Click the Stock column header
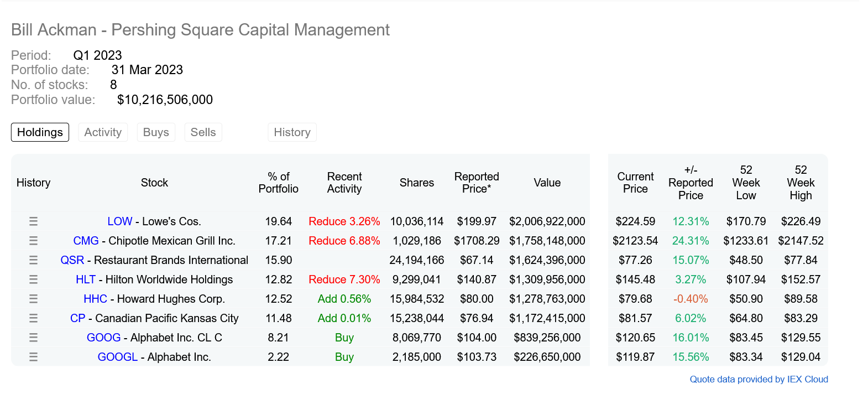Screen dimensions: 868x404 (154, 183)
